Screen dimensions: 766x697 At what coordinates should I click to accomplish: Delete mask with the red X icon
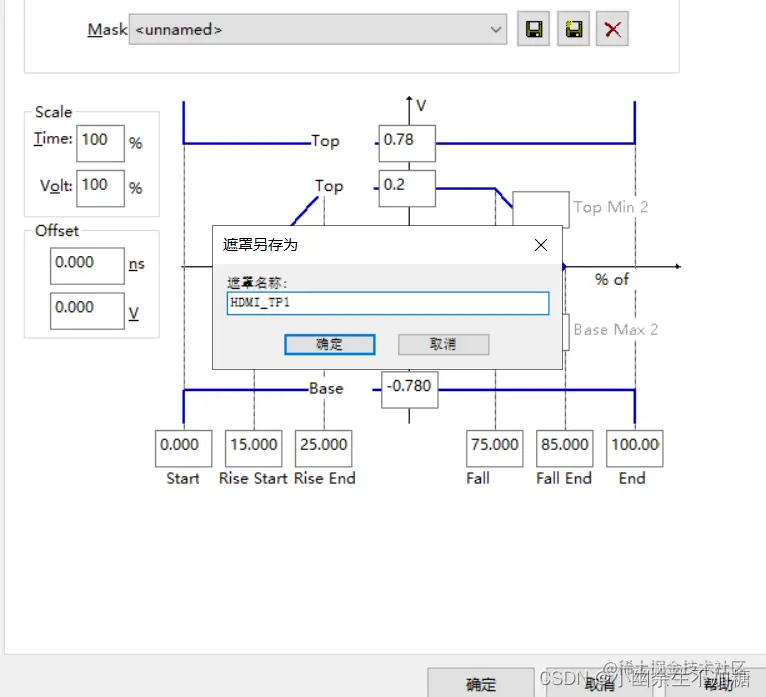point(612,29)
